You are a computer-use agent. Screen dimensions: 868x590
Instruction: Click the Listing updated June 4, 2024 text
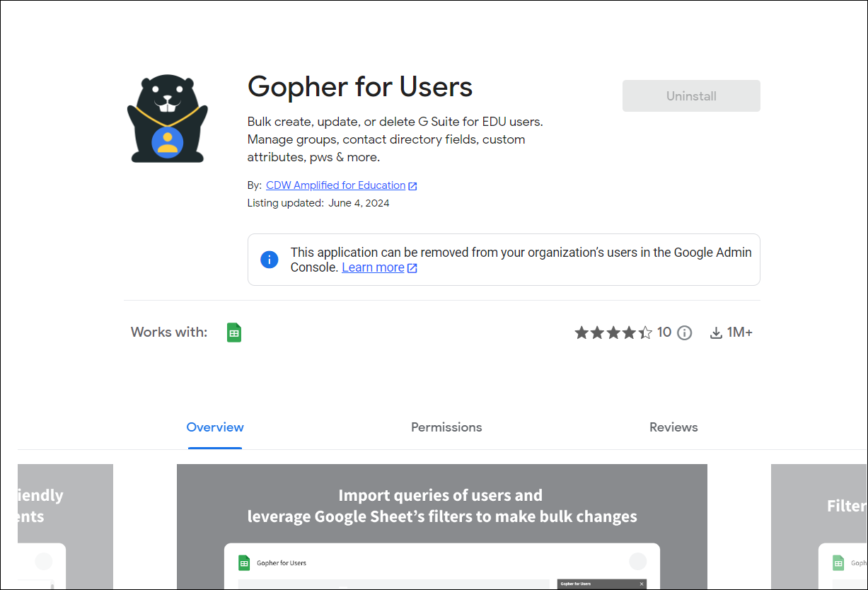[x=318, y=203]
